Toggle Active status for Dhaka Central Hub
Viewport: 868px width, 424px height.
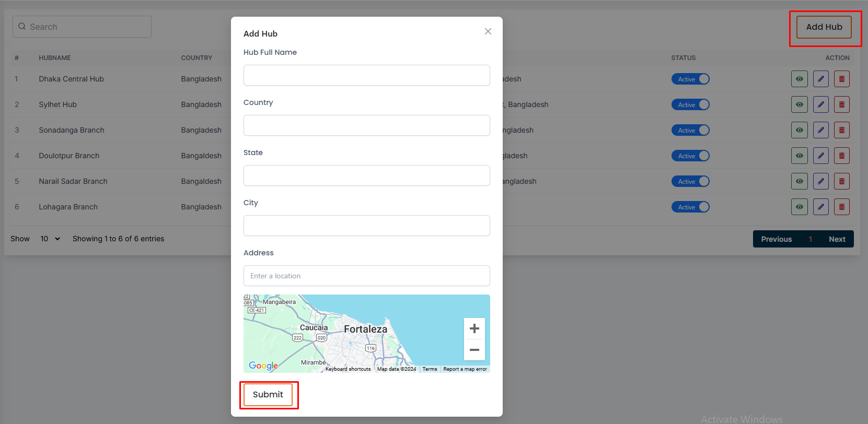690,79
